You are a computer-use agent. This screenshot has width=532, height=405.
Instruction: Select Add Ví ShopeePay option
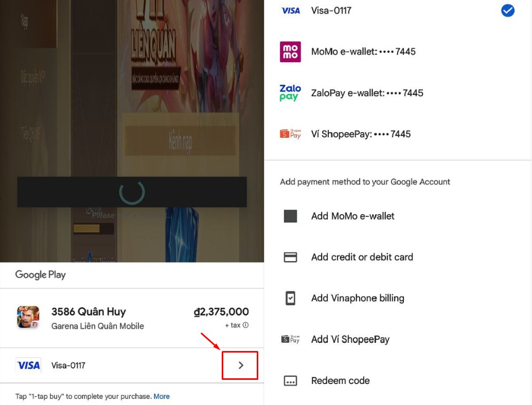pyautogui.click(x=350, y=340)
